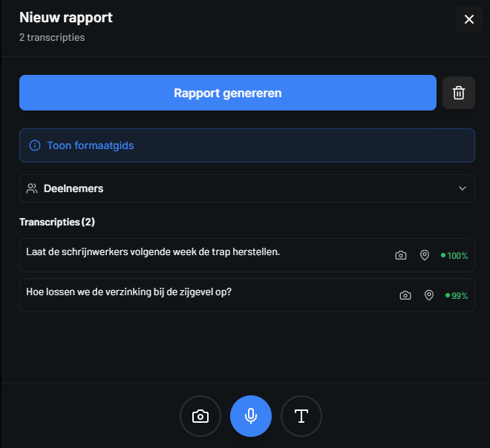Close the Nieuw rapport dialog
Screen dimensions: 490x448
click(468, 19)
